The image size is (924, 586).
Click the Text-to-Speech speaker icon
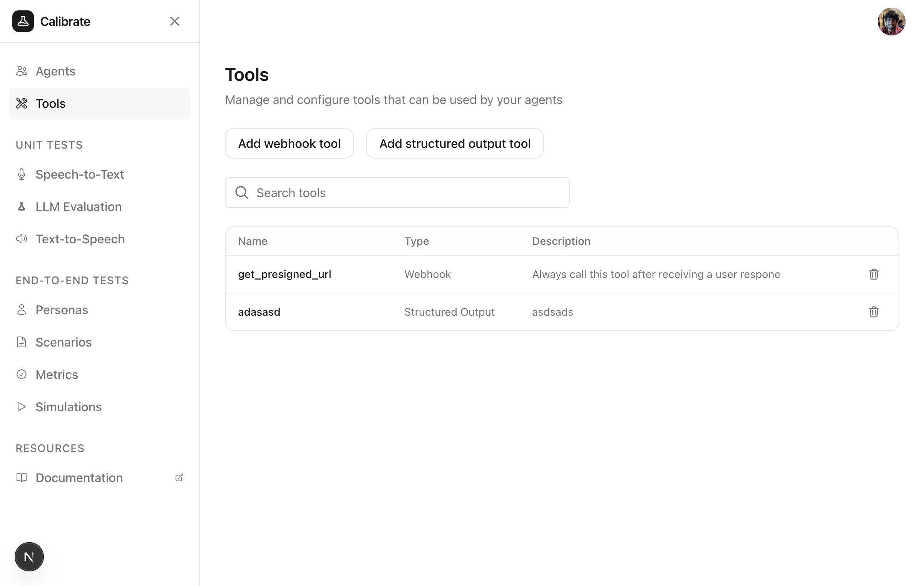point(21,239)
